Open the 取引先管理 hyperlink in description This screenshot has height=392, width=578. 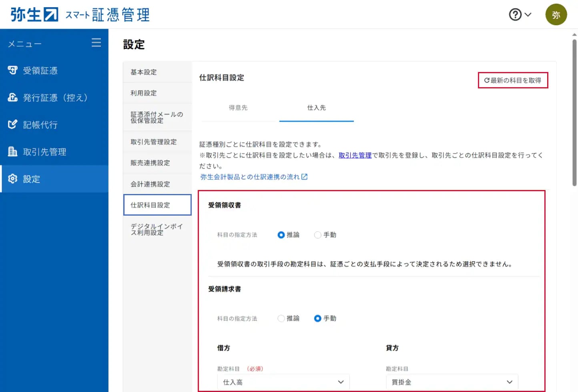tap(355, 155)
